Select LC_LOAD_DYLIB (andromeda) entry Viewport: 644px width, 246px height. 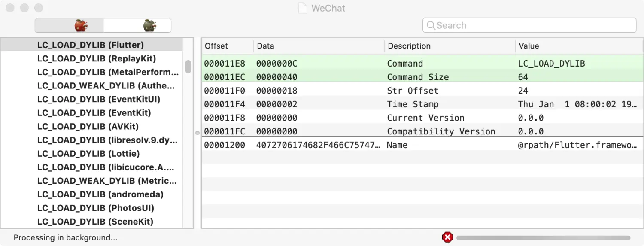tap(100, 194)
